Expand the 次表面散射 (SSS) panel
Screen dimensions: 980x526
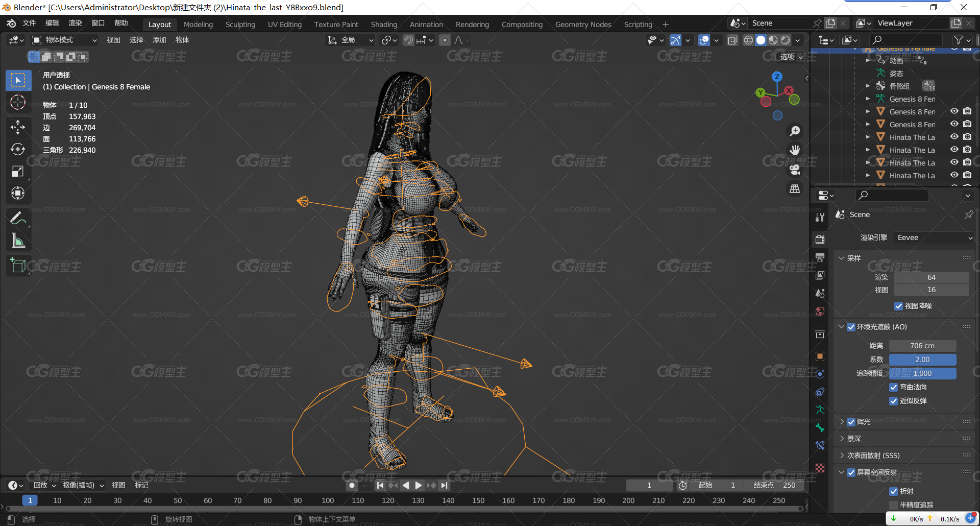click(842, 456)
